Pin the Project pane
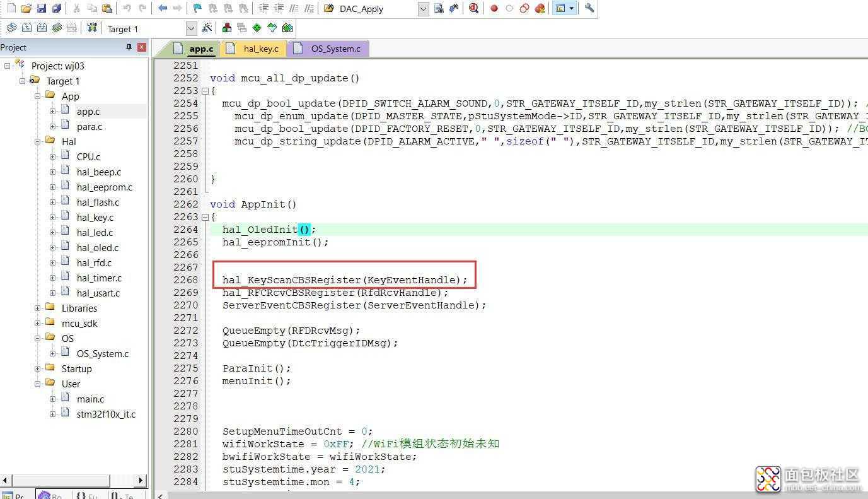The height and width of the screenshot is (499, 868). (x=129, y=47)
